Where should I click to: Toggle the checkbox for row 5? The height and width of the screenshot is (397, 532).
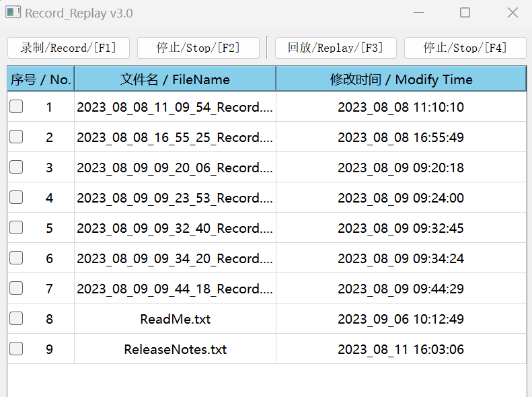tap(16, 227)
